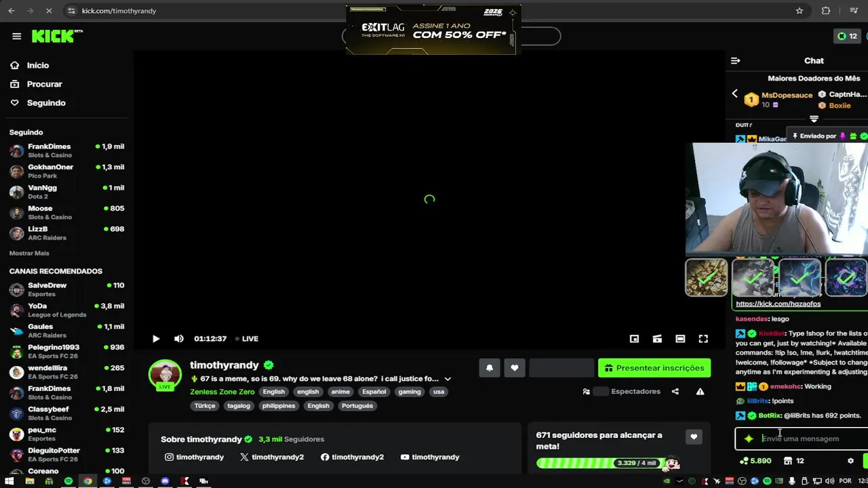868x488 pixels.
Task: Click timothyrandy streamer avatar
Action: pyautogui.click(x=165, y=375)
